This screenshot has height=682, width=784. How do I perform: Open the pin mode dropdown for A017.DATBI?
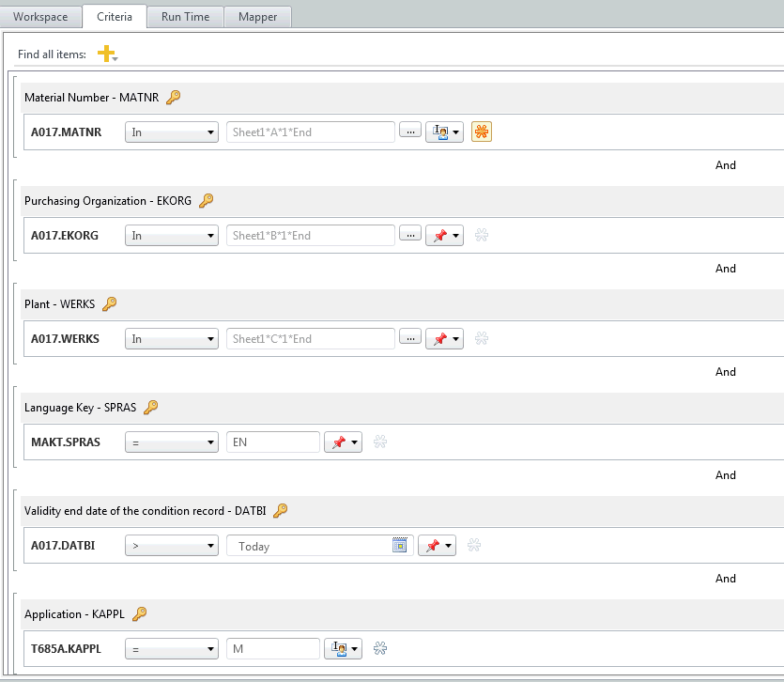click(x=437, y=546)
